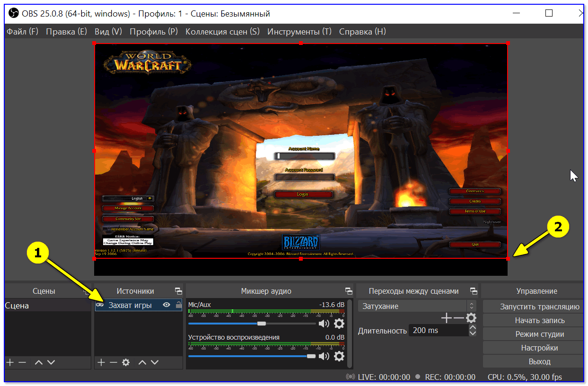Remove the scene transition with the minus icon
The height and width of the screenshot is (386, 588).
[x=458, y=318]
